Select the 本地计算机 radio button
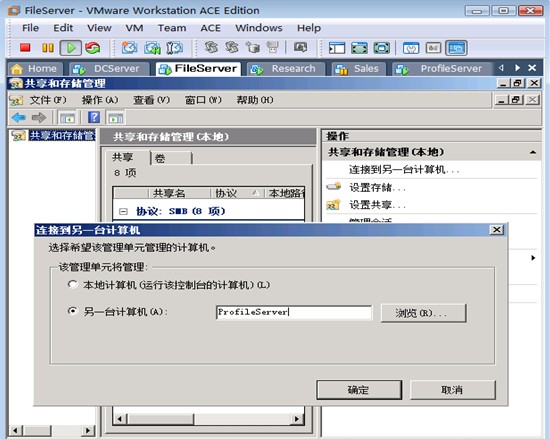550x439 pixels. coord(73,284)
